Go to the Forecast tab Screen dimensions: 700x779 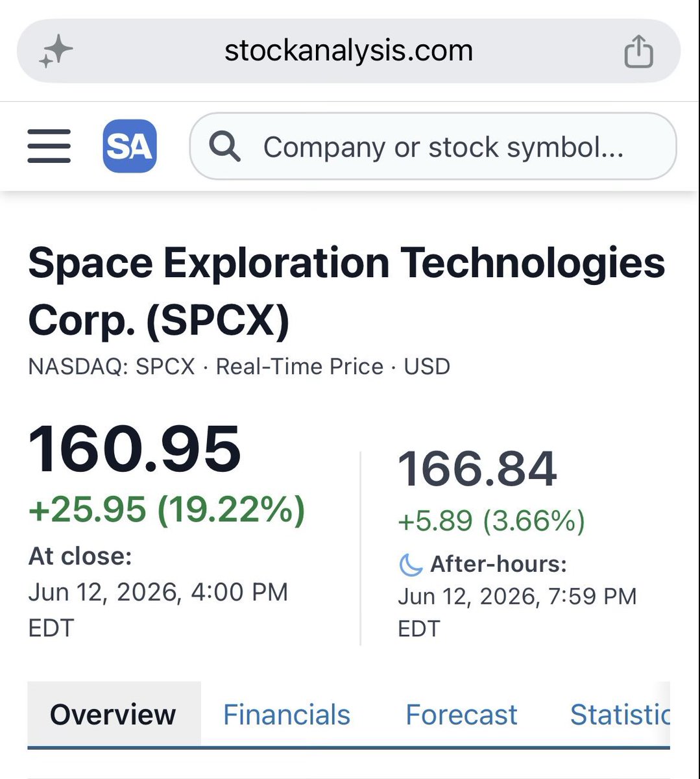click(461, 715)
